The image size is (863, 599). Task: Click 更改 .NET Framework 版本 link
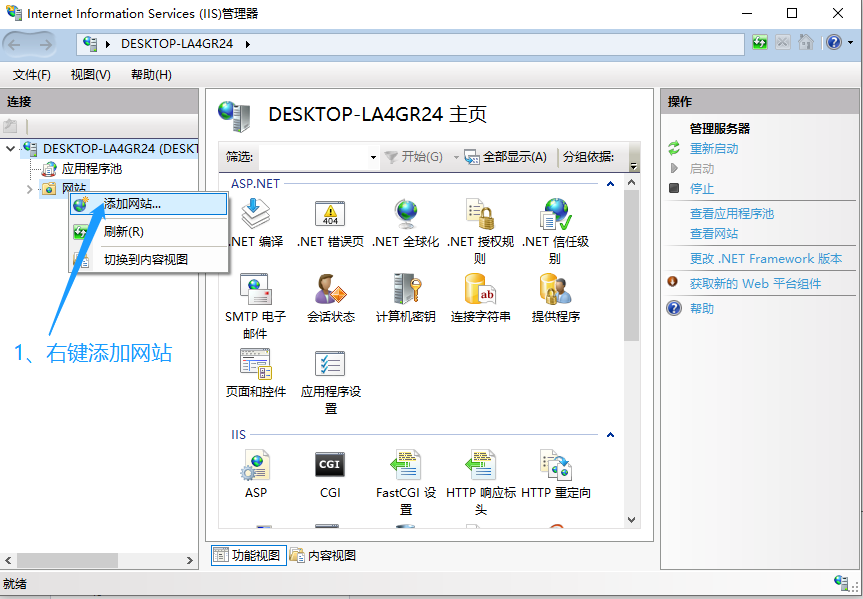[766, 259]
